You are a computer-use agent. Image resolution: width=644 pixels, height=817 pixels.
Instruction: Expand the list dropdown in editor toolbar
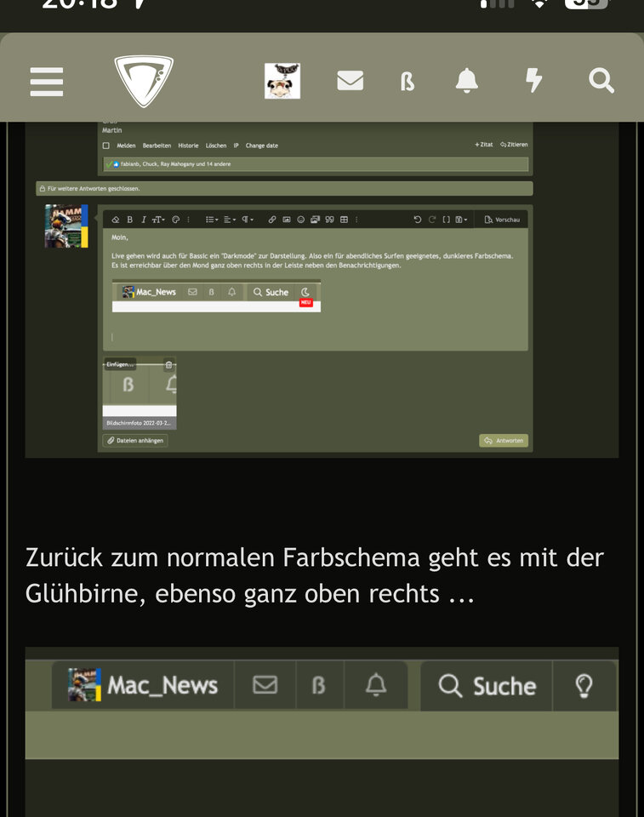pos(211,220)
